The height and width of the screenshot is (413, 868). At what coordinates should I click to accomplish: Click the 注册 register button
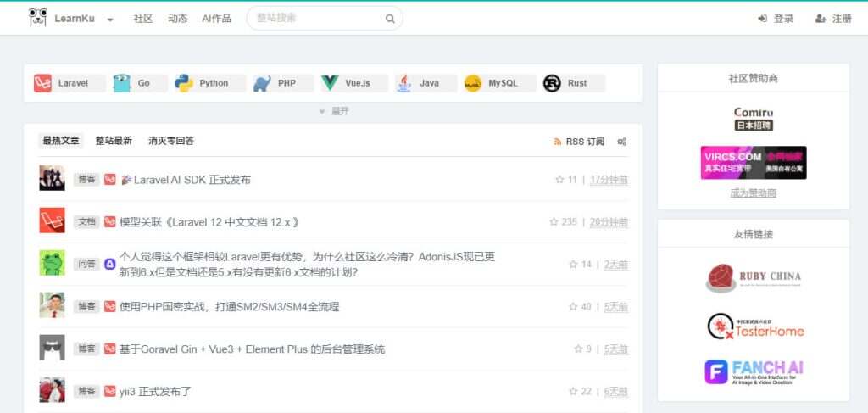pos(833,19)
